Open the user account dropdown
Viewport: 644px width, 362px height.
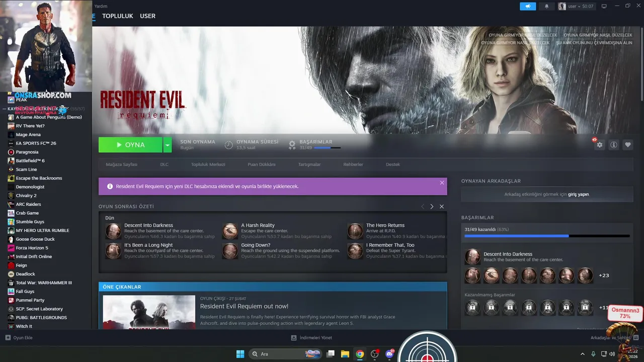(576, 7)
